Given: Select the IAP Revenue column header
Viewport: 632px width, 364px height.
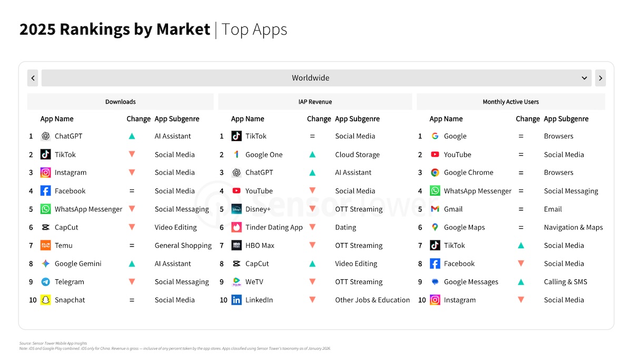Looking at the screenshot, I should pos(315,102).
